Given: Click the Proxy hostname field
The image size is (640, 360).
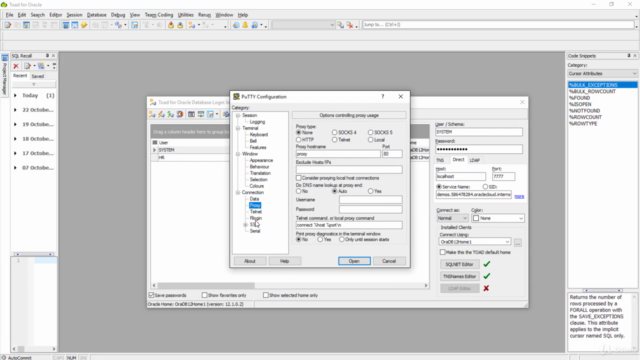Looking at the screenshot, I should [x=338, y=154].
